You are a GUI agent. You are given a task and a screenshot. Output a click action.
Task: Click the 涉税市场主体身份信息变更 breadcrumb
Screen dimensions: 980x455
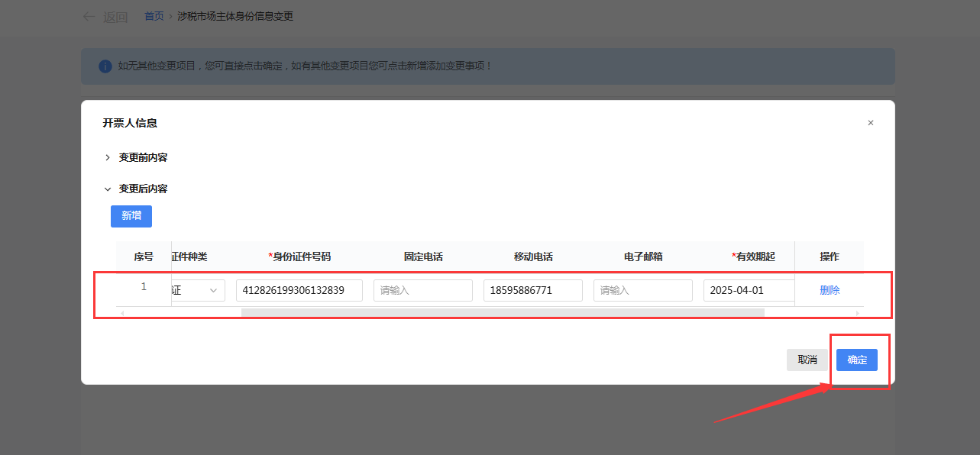pyautogui.click(x=235, y=16)
